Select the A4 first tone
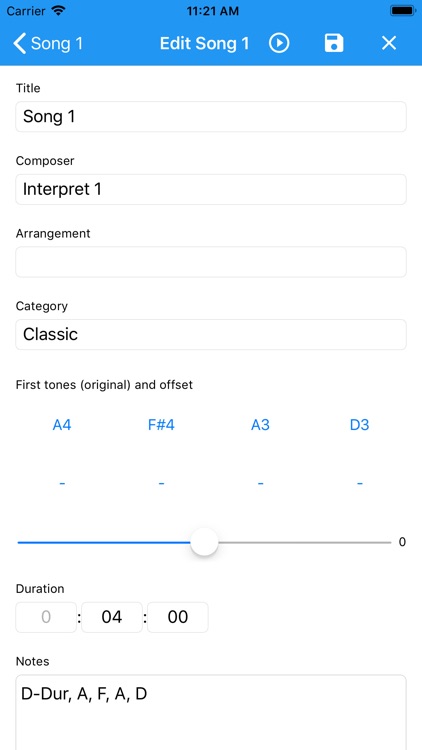This screenshot has width=422, height=750. pos(62,425)
